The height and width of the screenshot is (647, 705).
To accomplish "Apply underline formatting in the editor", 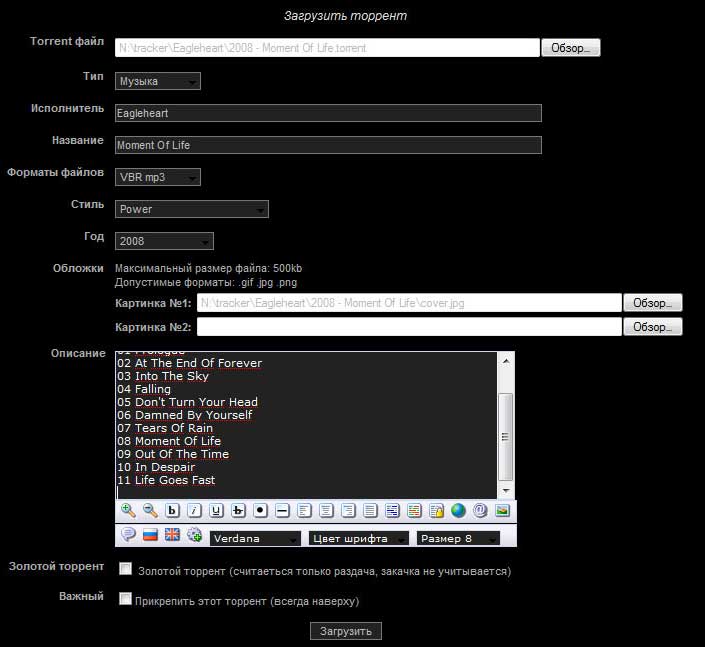I will coord(216,511).
